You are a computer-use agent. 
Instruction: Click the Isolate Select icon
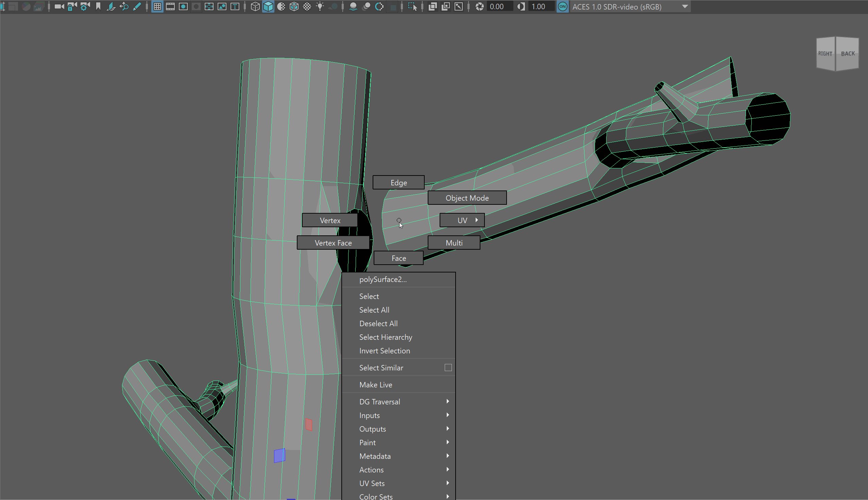(412, 6)
